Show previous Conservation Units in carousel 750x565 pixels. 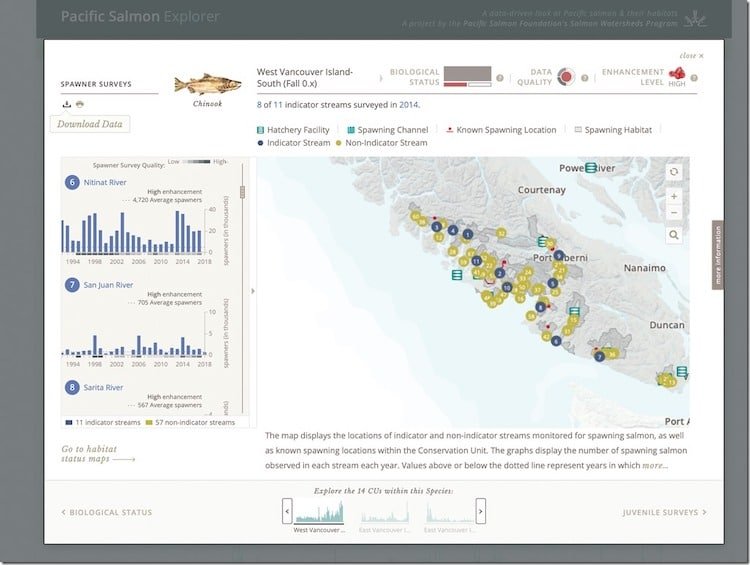tap(287, 511)
